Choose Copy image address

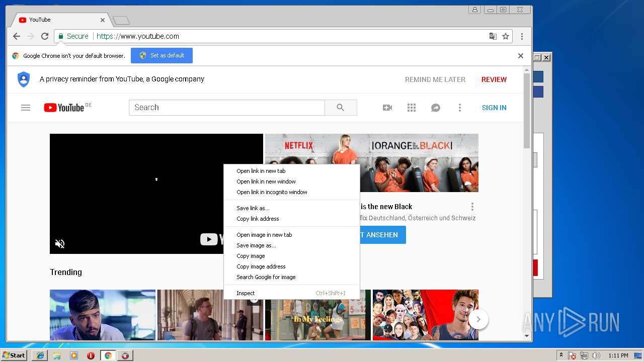pyautogui.click(x=292, y=266)
